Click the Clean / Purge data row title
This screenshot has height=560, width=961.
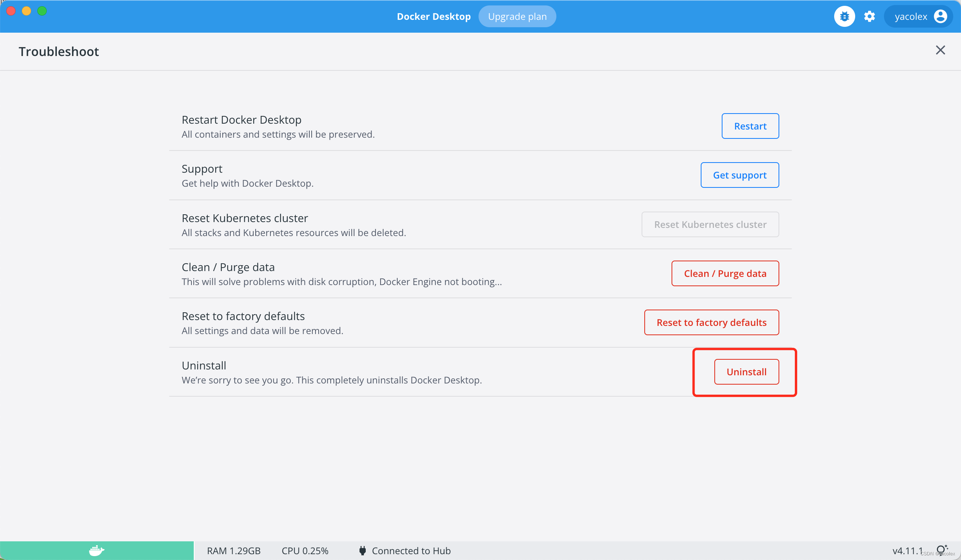click(228, 267)
